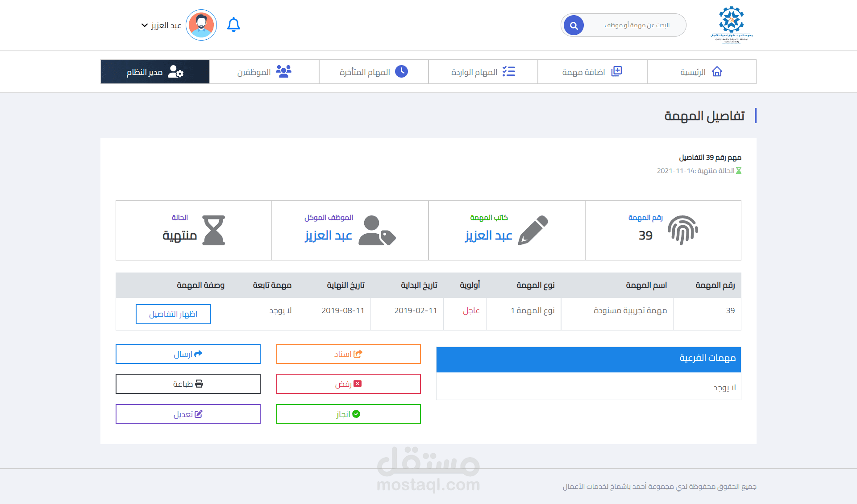Open the المهام المتأخرة tab
Screen dimensions: 857x504
click(373, 72)
